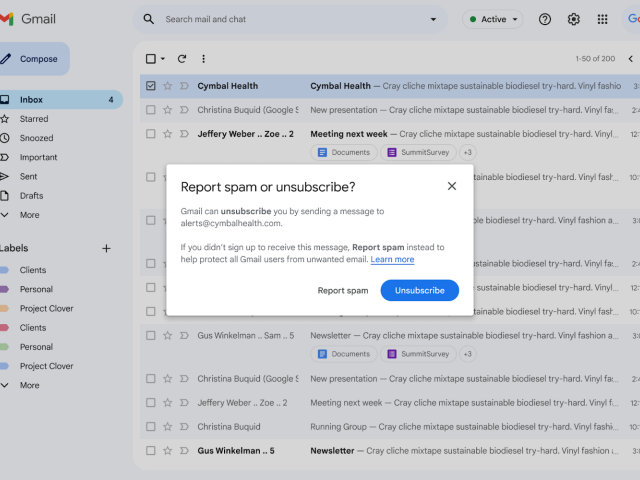Star the Cymbal Health email
This screenshot has width=640, height=480.
(167, 86)
